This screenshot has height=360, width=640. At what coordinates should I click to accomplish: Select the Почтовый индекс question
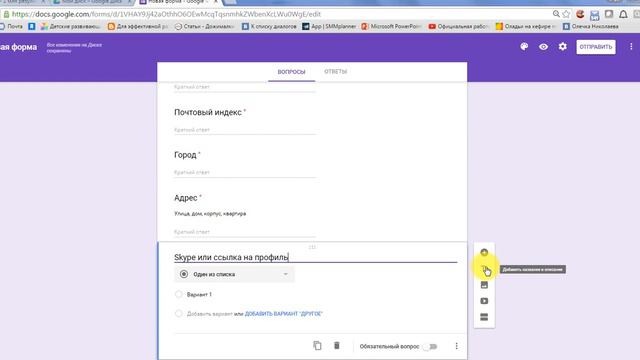pos(208,112)
